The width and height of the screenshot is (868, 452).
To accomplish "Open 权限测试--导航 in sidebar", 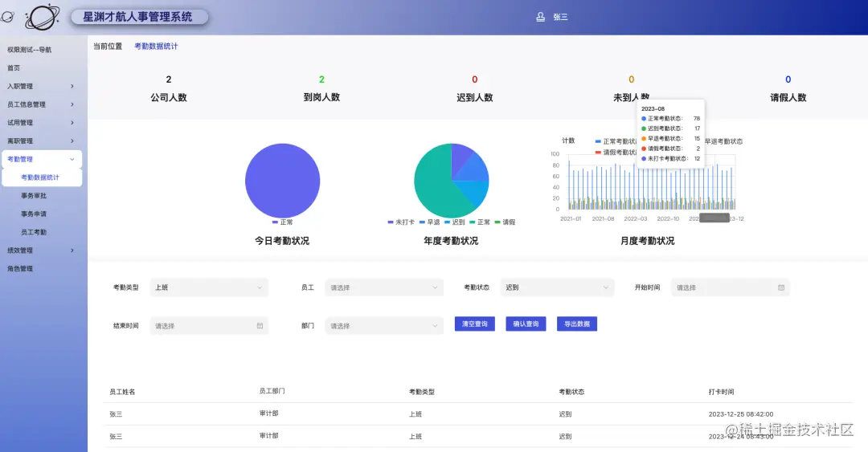I will (x=30, y=50).
